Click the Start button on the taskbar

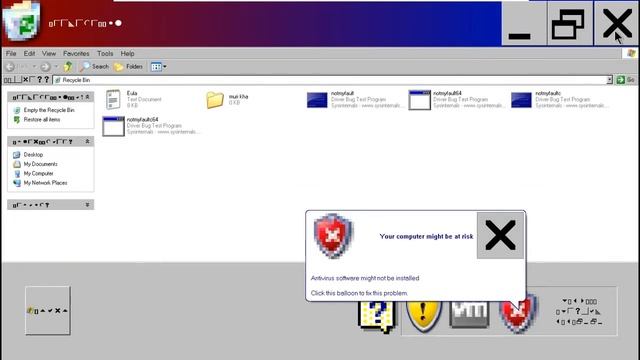[48, 311]
